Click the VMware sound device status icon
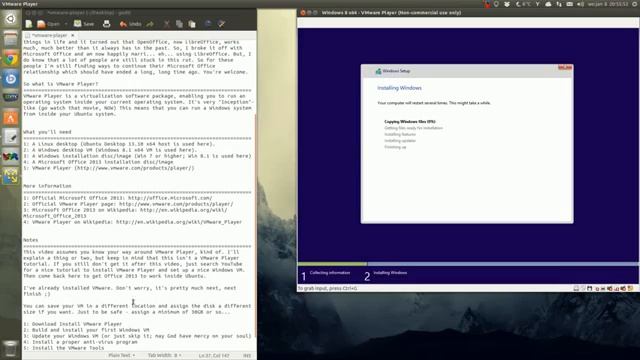 click(610, 288)
